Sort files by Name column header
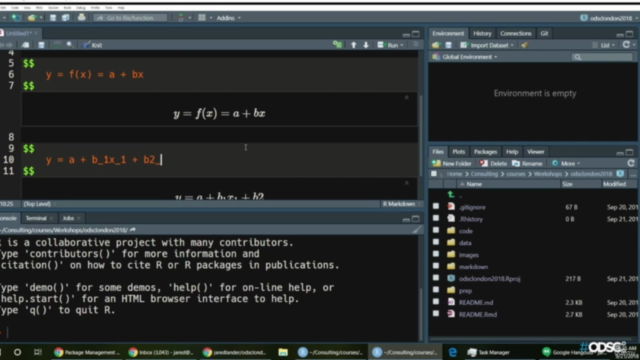The height and width of the screenshot is (360, 640). pyautogui.click(x=474, y=184)
